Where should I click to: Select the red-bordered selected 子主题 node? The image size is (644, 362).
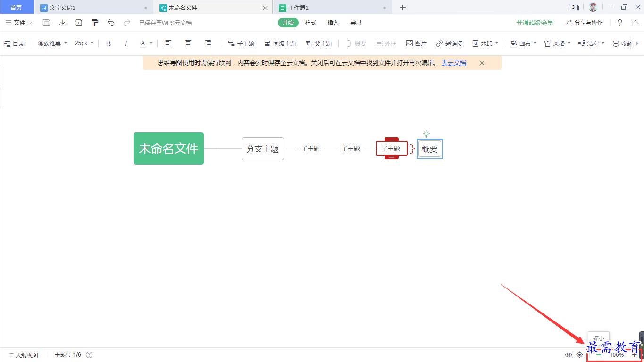392,148
